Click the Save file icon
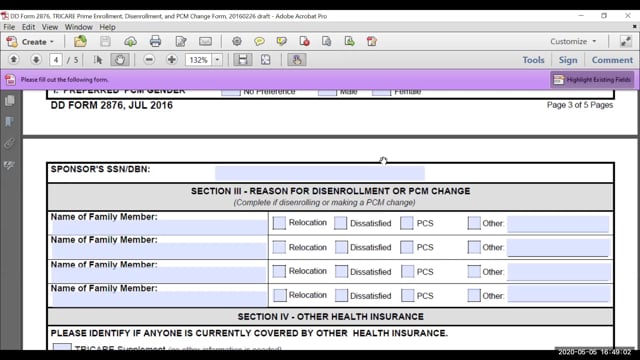 tap(105, 41)
